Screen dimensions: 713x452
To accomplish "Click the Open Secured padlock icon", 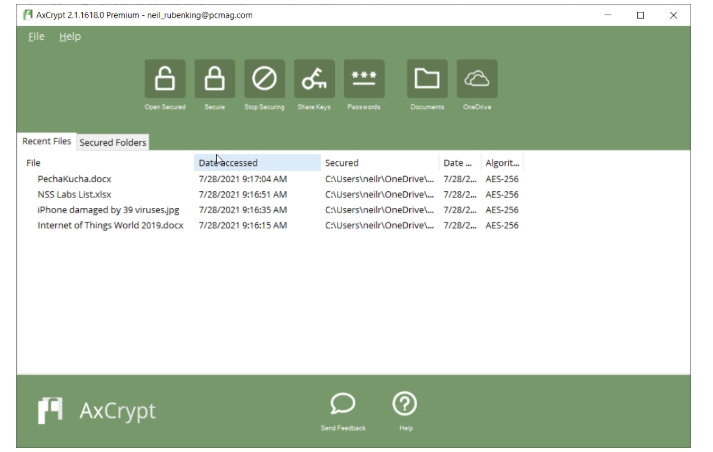I will click(165, 80).
